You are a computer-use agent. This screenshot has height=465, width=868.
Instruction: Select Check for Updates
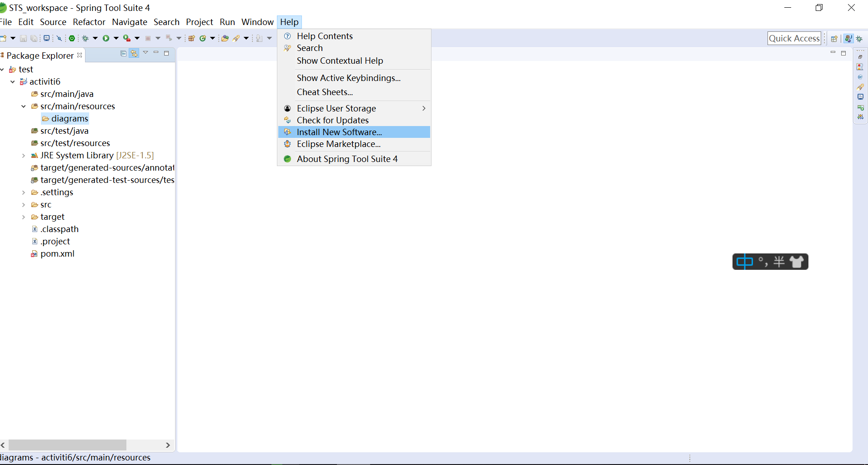pos(354,120)
